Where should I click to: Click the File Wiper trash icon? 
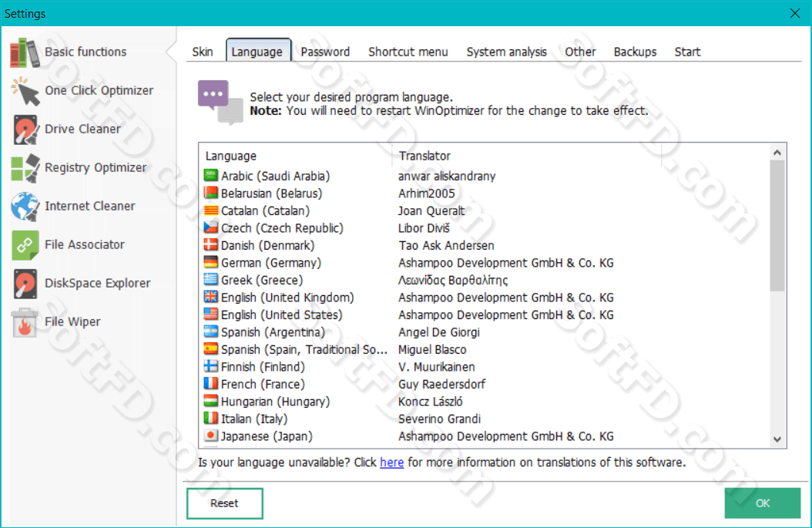[25, 322]
